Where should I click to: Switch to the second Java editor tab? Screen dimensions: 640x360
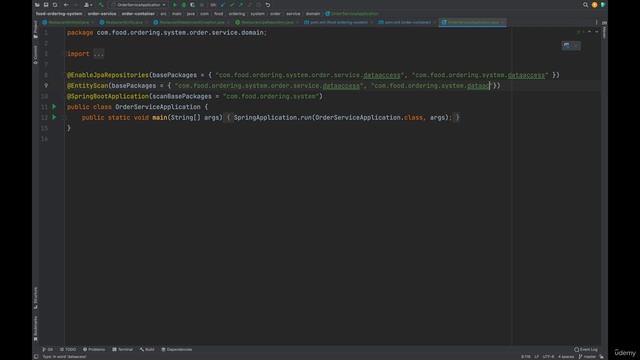click(x=124, y=22)
